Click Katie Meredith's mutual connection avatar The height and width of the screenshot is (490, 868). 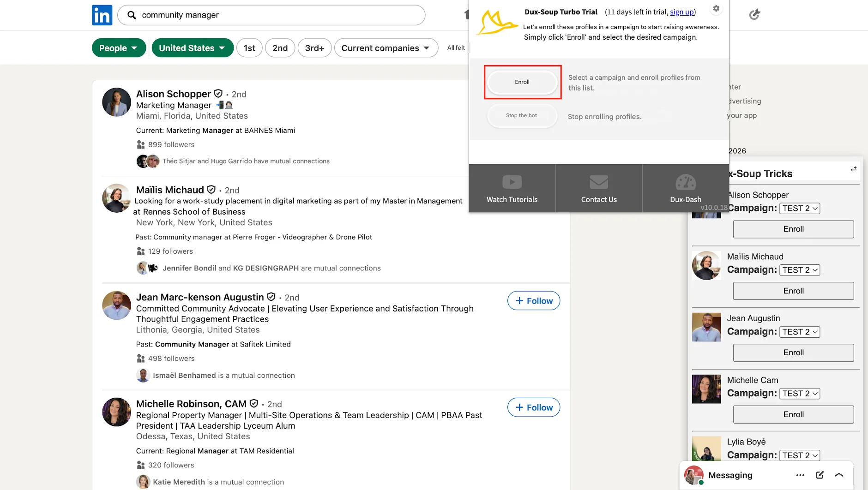click(143, 482)
